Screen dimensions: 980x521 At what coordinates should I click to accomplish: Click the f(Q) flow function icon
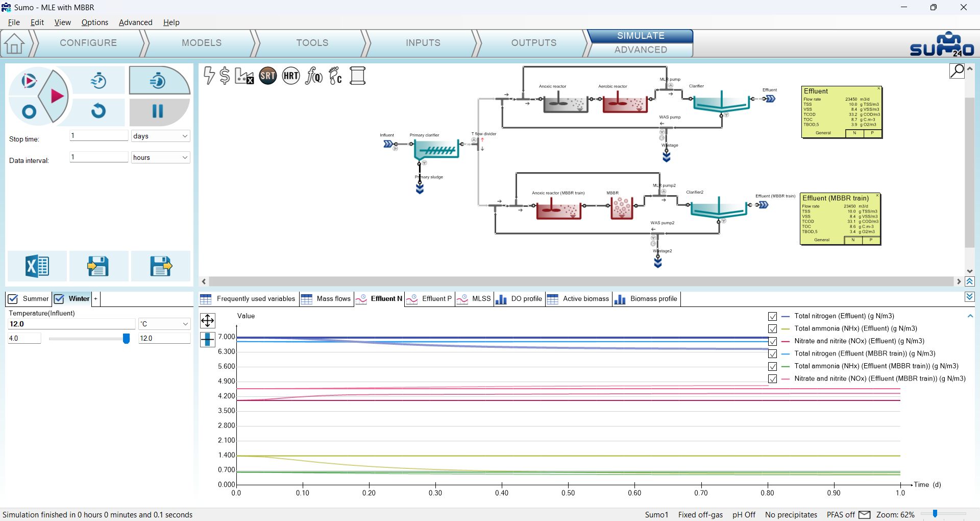tap(313, 76)
